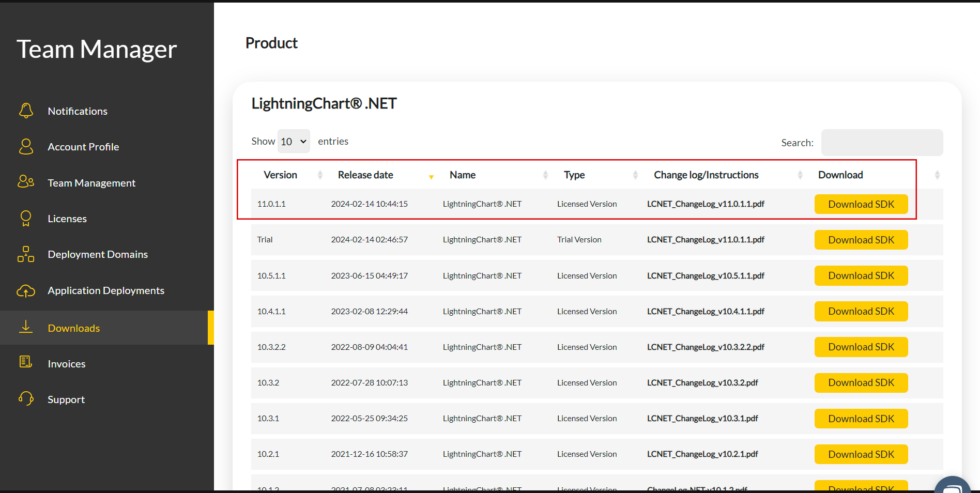Open Notifications in the sidebar

point(78,111)
